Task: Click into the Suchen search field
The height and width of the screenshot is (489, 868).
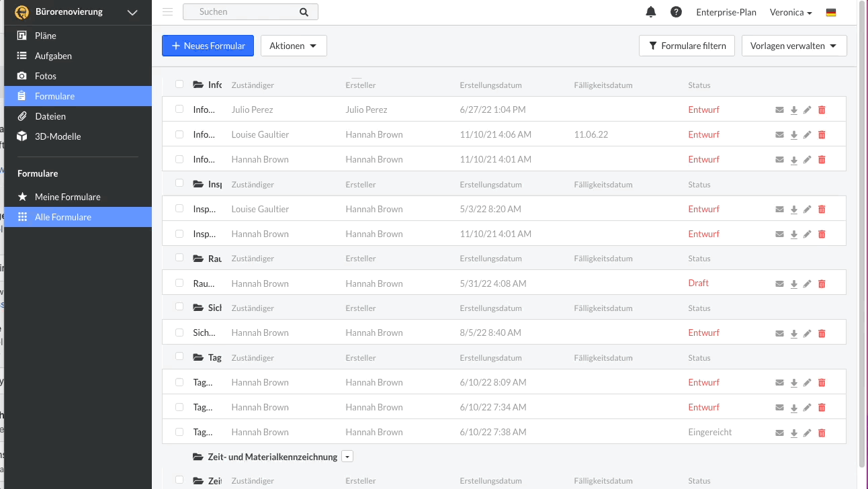Action: coord(245,12)
